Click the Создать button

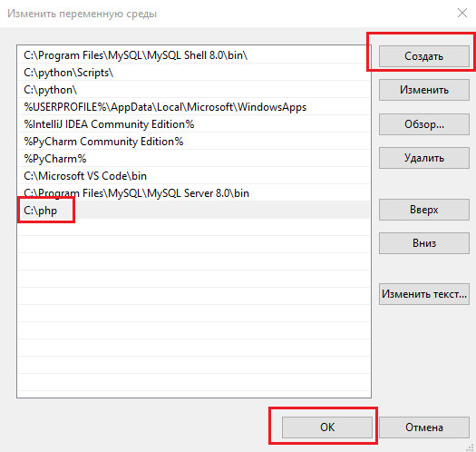(424, 56)
